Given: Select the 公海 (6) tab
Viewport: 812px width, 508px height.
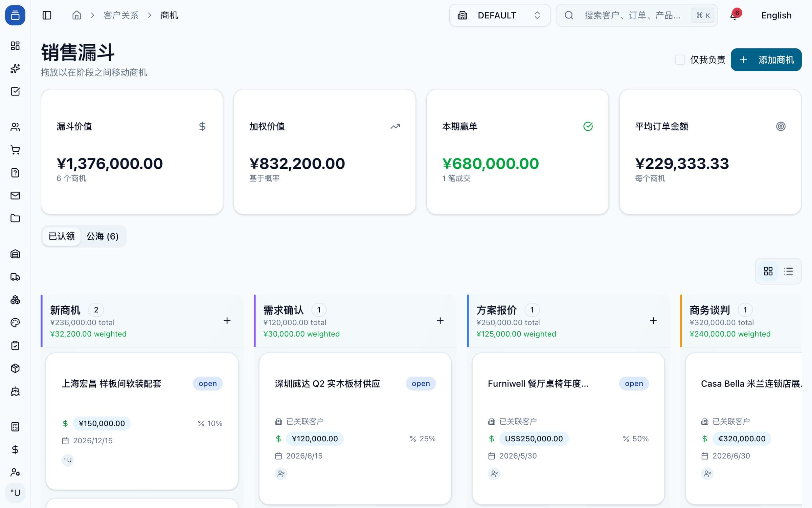Looking at the screenshot, I should [103, 236].
